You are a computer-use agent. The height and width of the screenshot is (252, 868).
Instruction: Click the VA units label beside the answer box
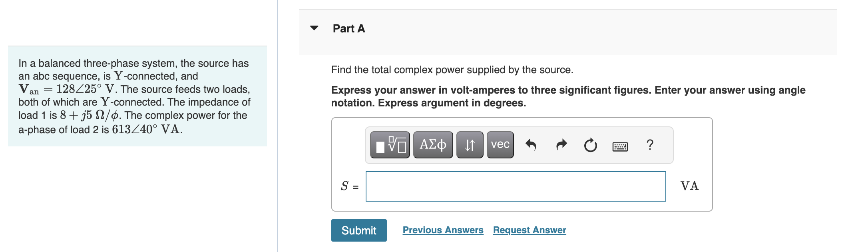[x=689, y=186]
